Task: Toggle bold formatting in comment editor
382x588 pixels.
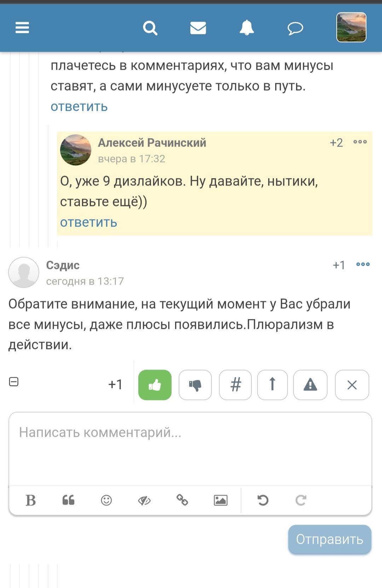Action: (31, 500)
